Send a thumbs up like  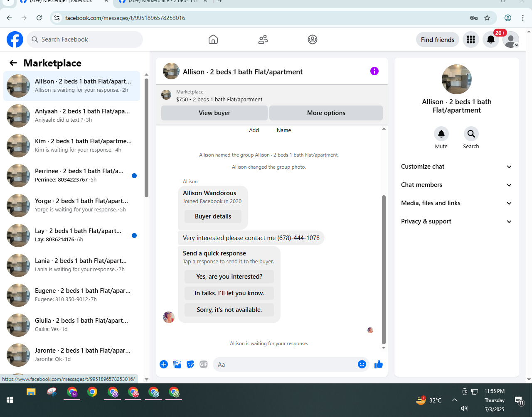379,364
